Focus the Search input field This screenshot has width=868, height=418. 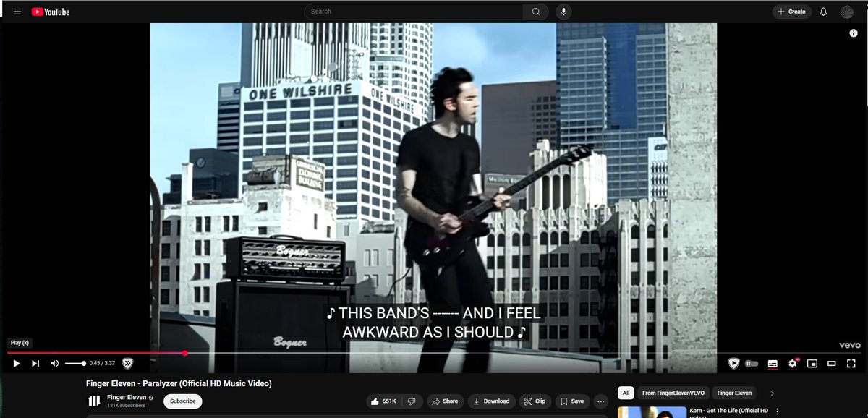pos(414,12)
